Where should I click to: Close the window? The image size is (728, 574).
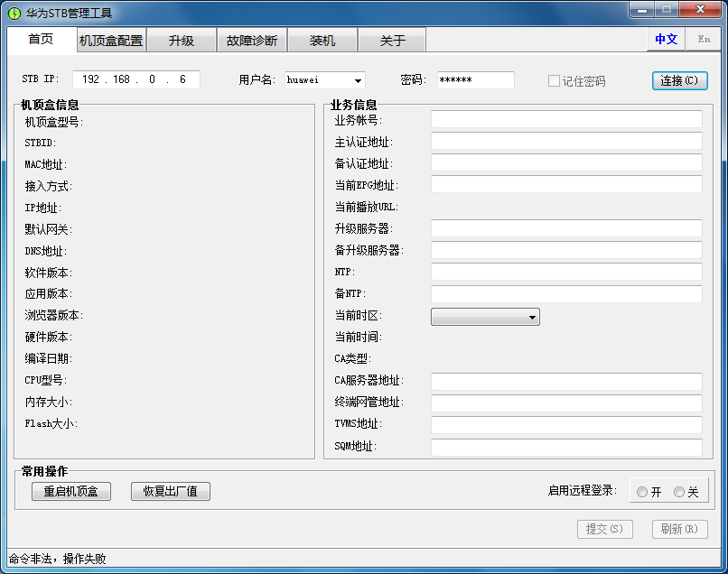701,10
